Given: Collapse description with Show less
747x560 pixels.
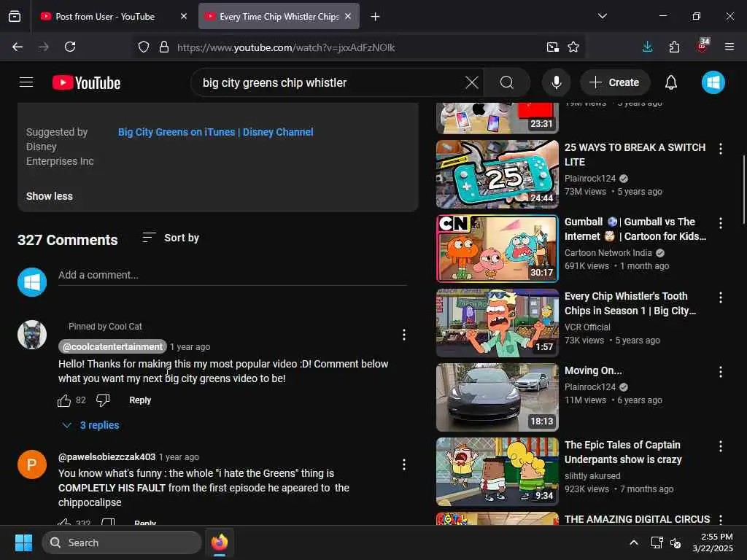Looking at the screenshot, I should 50,196.
